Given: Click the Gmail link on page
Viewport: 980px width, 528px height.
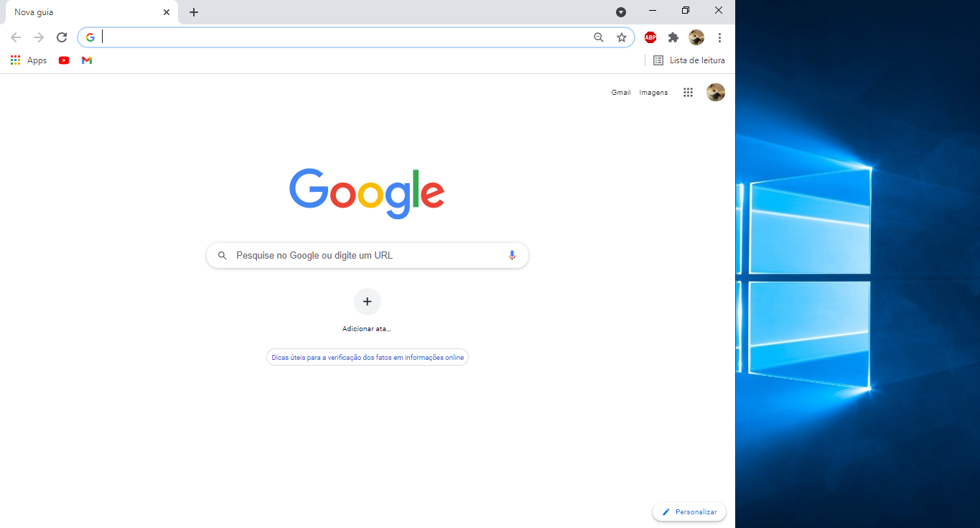Looking at the screenshot, I should tap(621, 93).
